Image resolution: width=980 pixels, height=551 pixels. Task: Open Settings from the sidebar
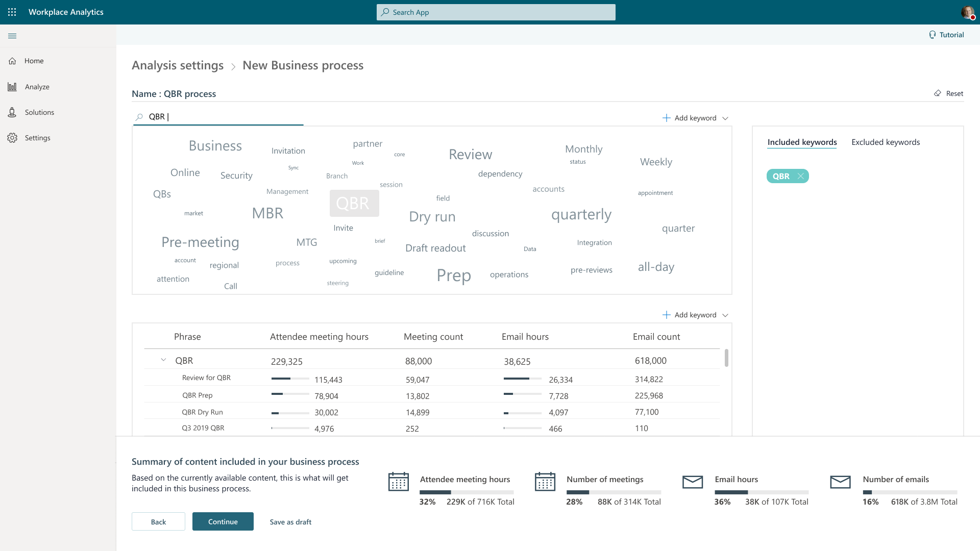click(37, 137)
